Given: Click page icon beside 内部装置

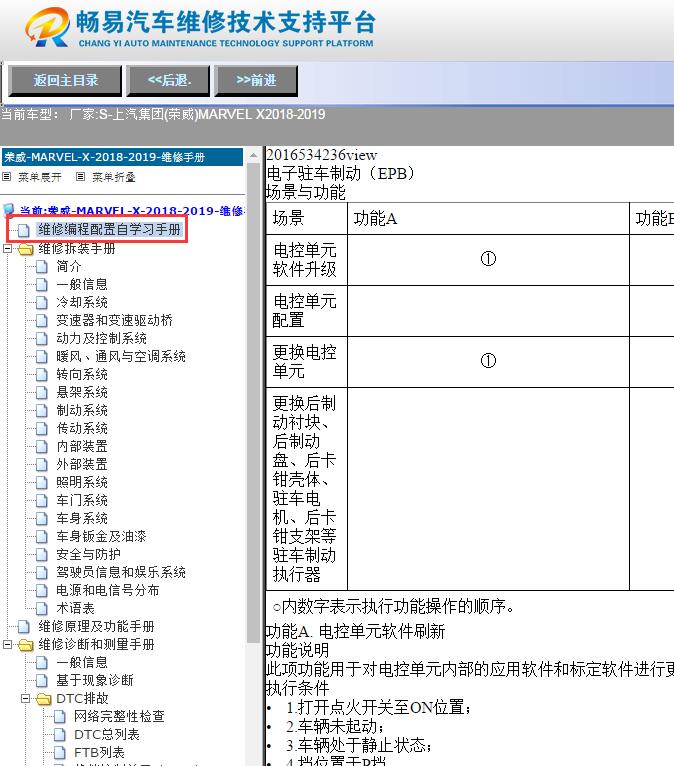Looking at the screenshot, I should pos(42,447).
